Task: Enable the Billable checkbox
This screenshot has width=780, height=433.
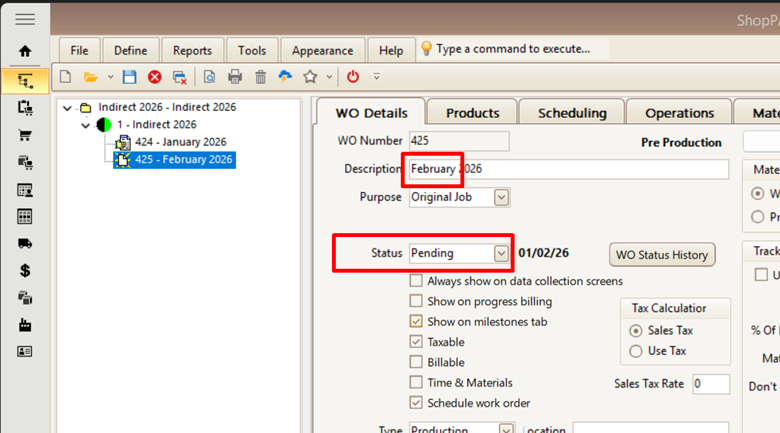Action: coord(416,362)
